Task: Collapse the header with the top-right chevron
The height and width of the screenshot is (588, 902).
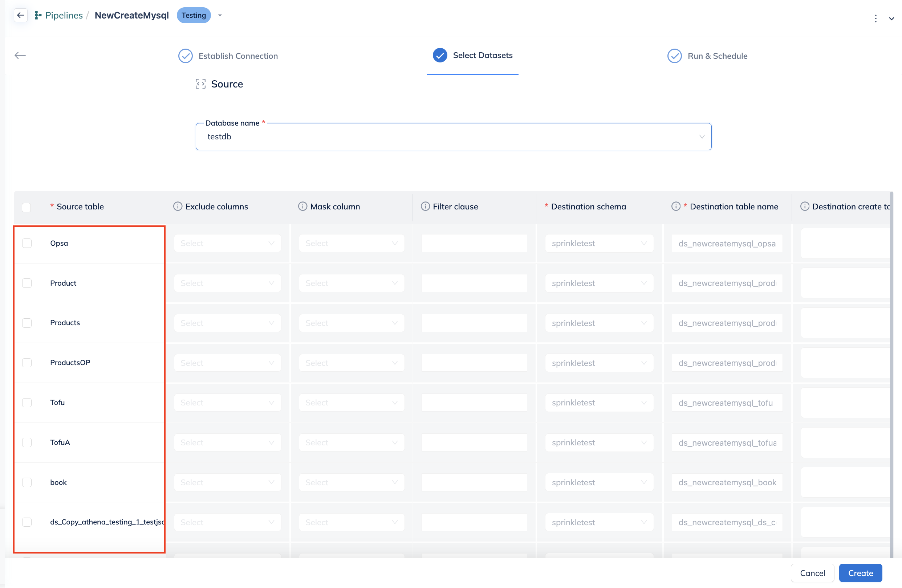Action: click(x=891, y=19)
